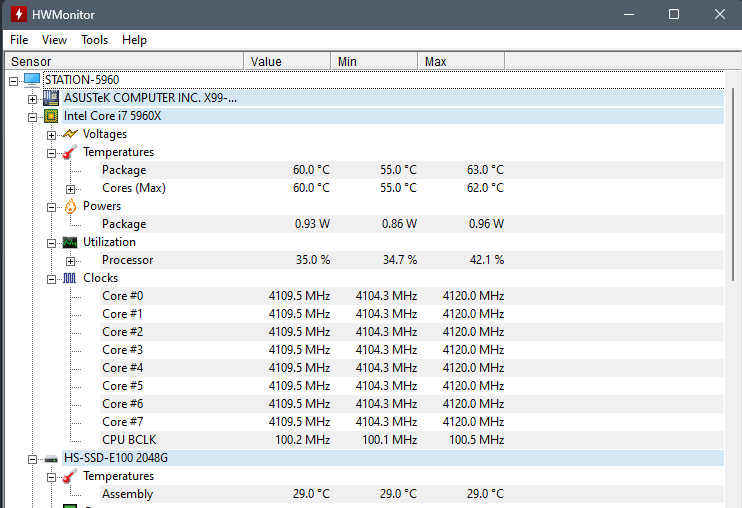Image resolution: width=742 pixels, height=508 pixels.
Task: Expand the Voltages node
Action: click(x=51, y=135)
